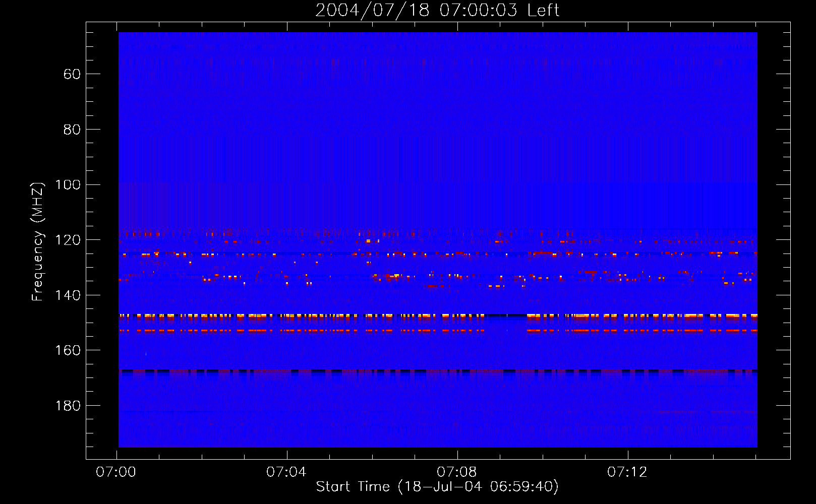Click the 160 frequency tick label

(x=68, y=351)
